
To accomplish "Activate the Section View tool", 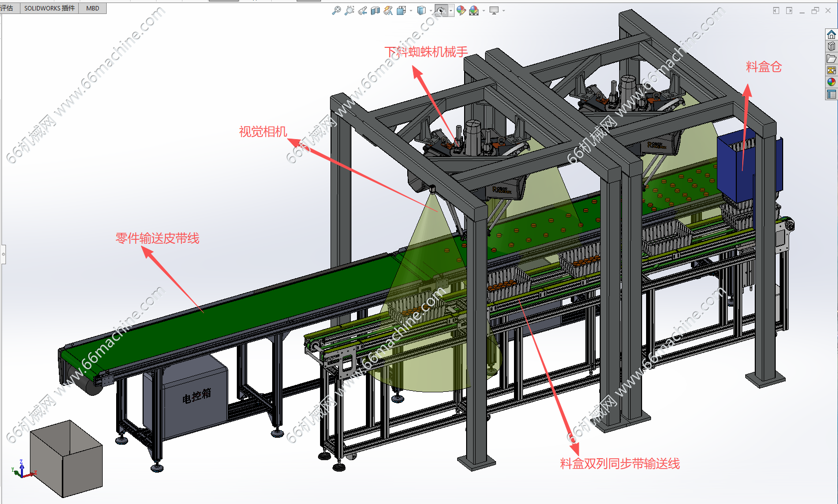I will point(375,10).
